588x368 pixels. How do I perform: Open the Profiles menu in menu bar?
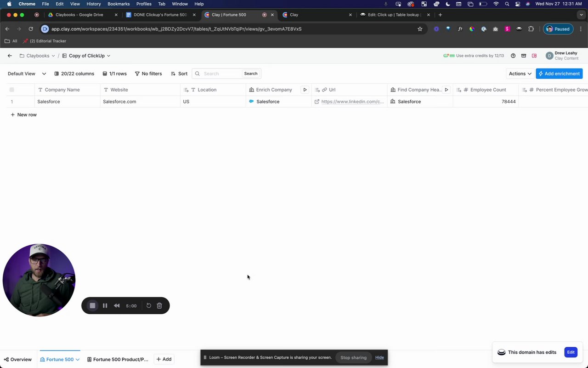[x=144, y=4]
